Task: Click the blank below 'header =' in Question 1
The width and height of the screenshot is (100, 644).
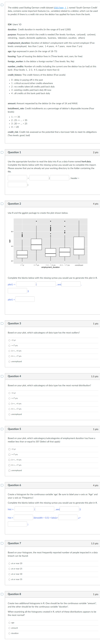Action: click(17, 185)
